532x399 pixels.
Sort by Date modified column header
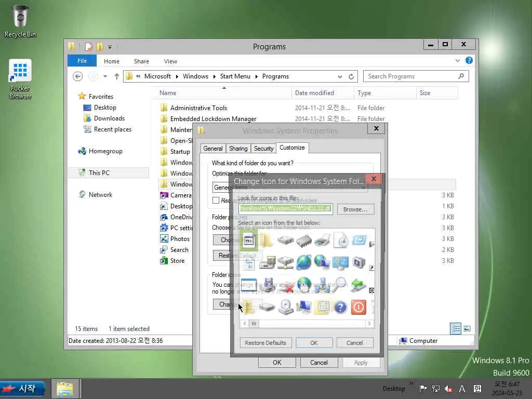(323, 92)
